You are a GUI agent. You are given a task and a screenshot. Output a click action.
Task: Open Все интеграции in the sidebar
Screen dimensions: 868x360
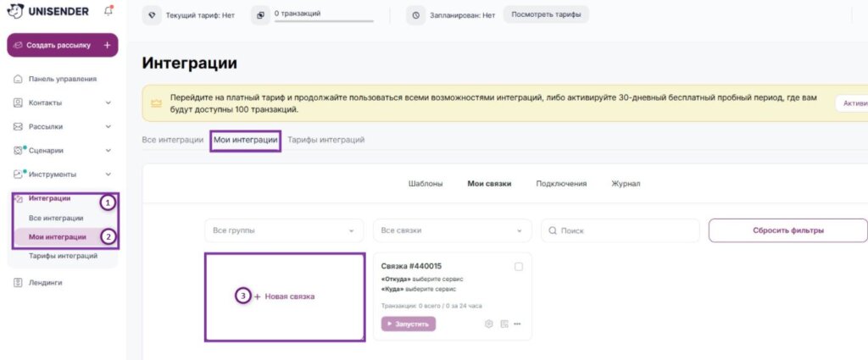point(56,219)
